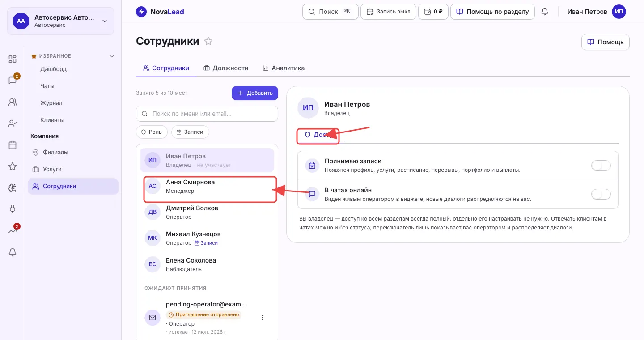Viewport: 644px width, 340px height.
Task: Open the calendar icon in left rail
Action: [13, 145]
